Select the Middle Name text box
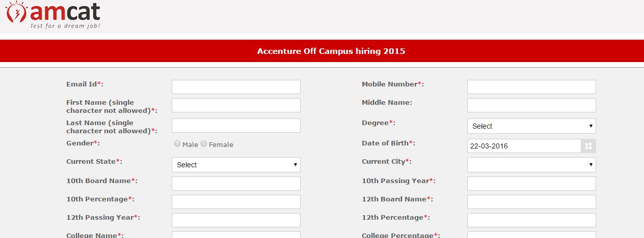 tap(531, 105)
